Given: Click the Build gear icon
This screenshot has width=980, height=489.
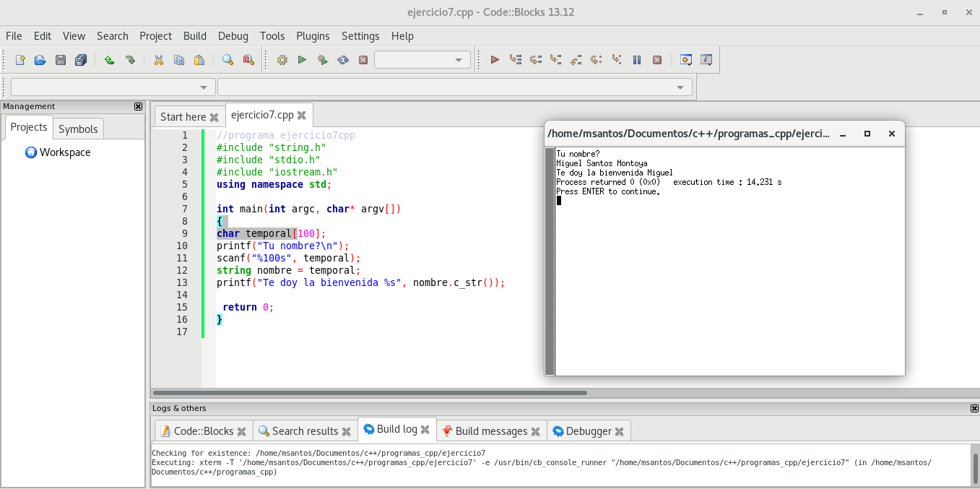Looking at the screenshot, I should coord(282,60).
